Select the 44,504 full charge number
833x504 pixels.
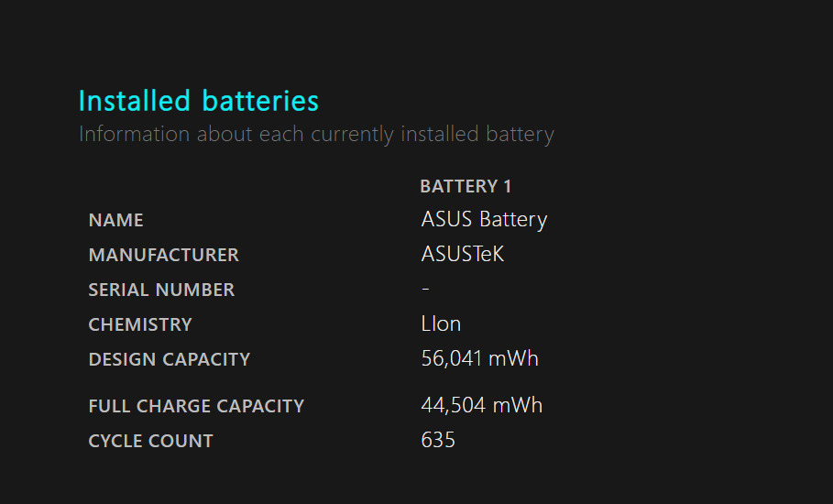(454, 405)
